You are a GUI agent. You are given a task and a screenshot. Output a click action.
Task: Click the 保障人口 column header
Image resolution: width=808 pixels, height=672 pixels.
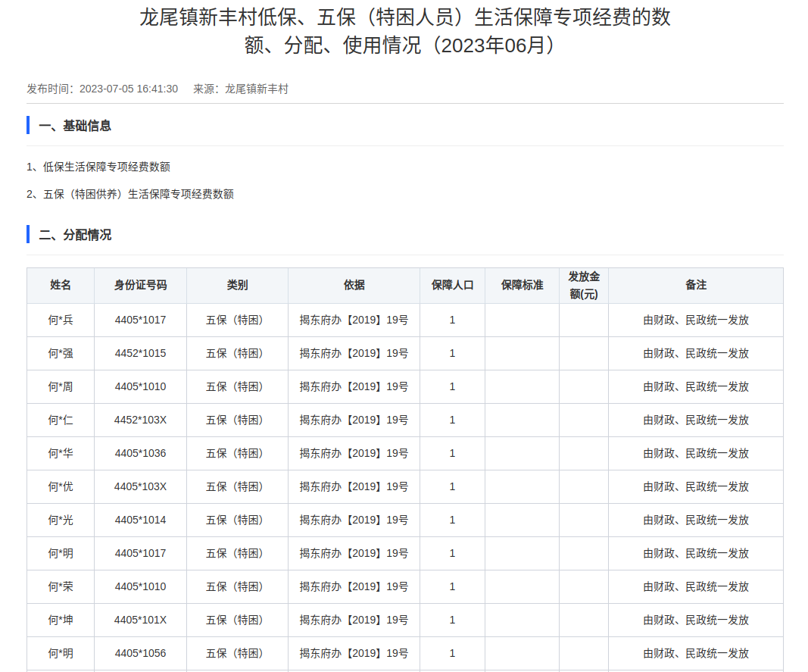coord(452,285)
